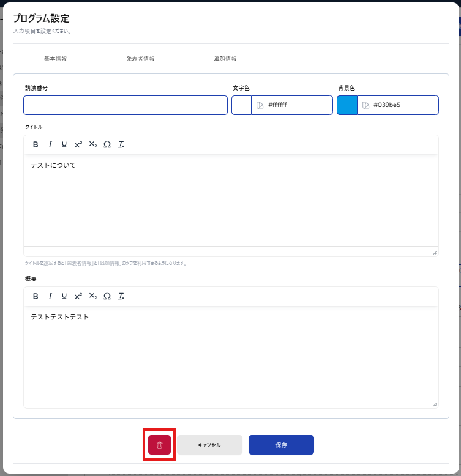Clear formatting in the 概要 editor

pos(121,296)
